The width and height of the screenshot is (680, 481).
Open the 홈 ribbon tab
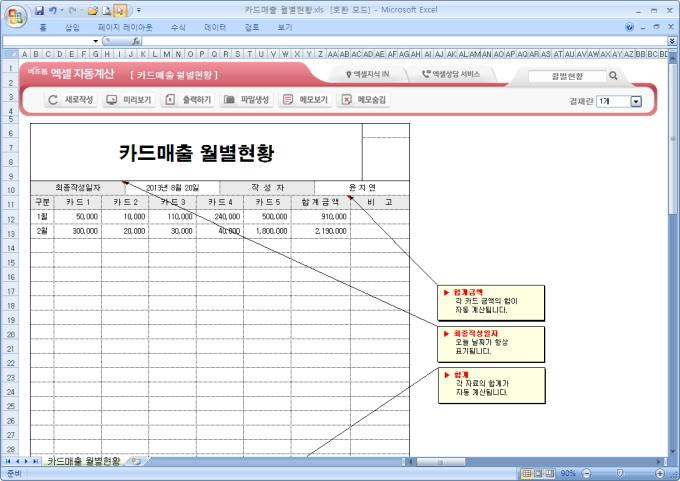[x=43, y=27]
